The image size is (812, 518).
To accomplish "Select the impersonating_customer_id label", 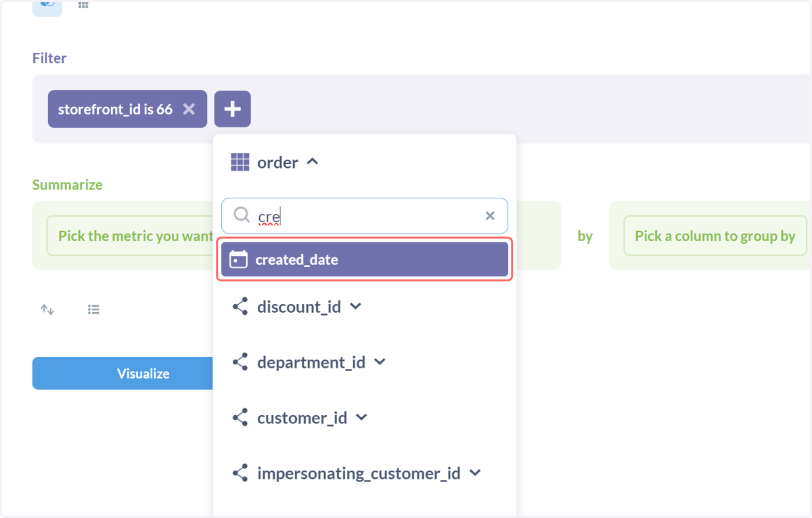I will coord(359,473).
